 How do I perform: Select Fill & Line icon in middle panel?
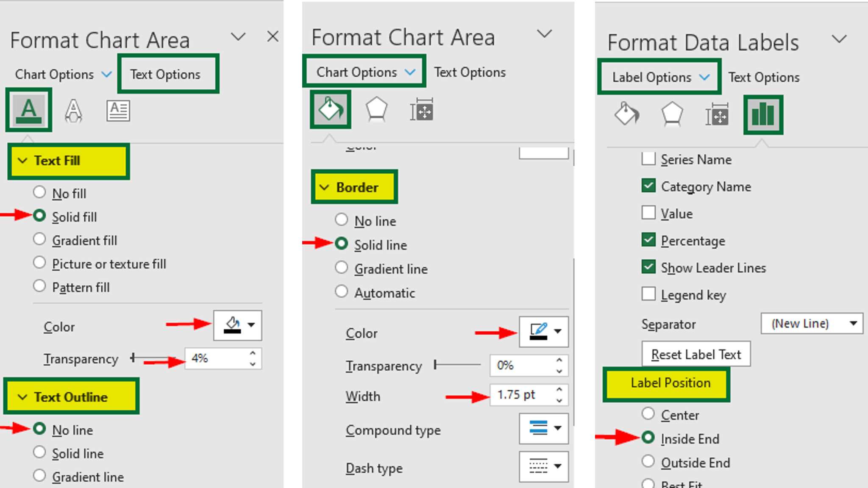point(331,109)
